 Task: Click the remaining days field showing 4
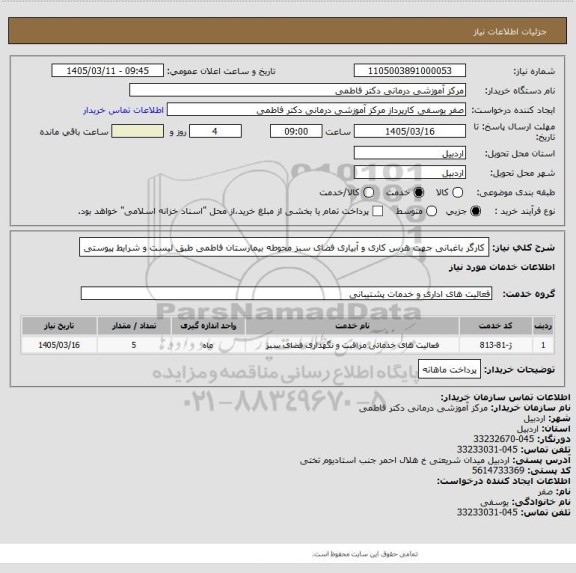pyautogui.click(x=215, y=131)
